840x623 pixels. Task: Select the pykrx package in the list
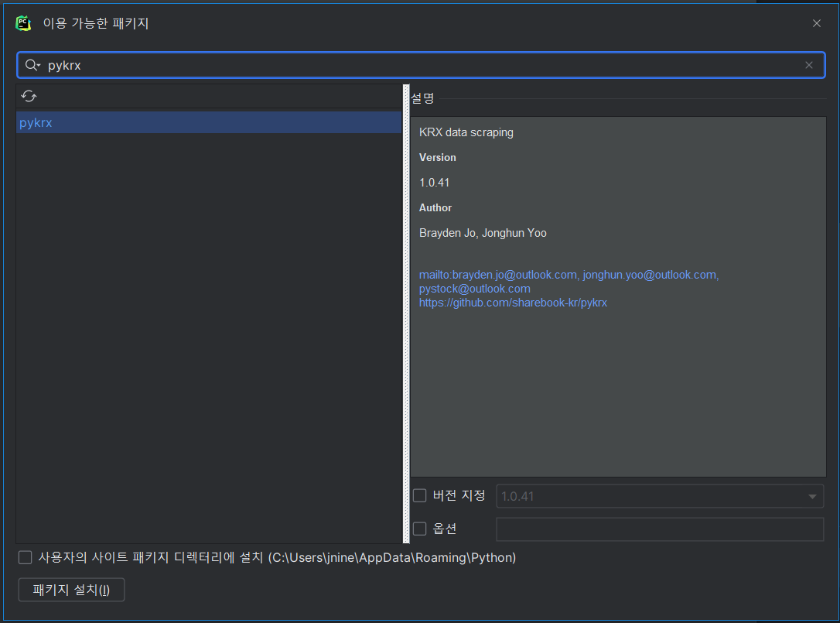tap(209, 123)
